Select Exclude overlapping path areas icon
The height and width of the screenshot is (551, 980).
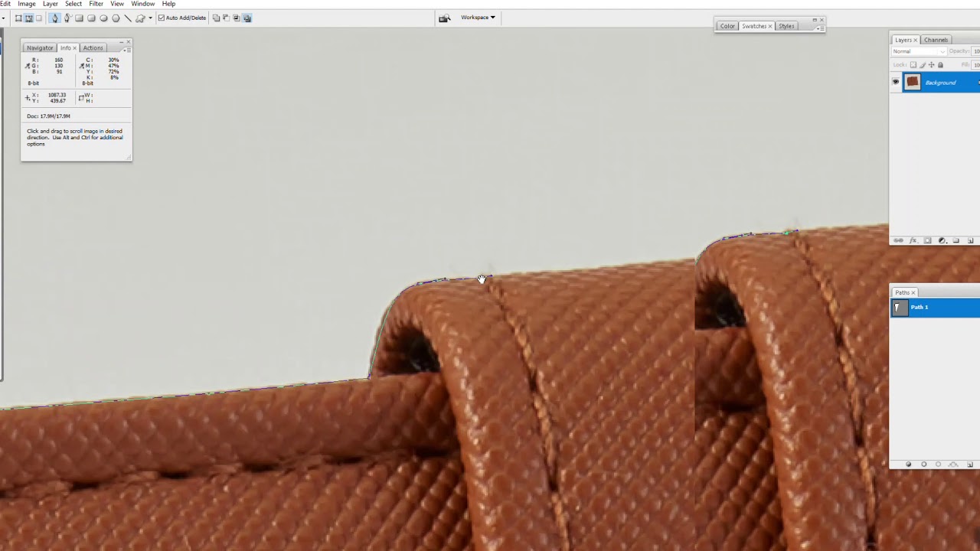247,18
